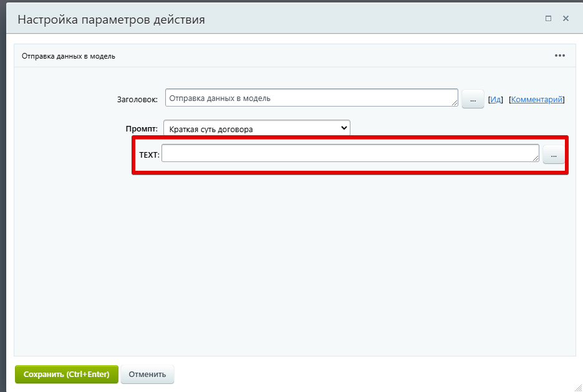Maximize the action settings dialog
The image size is (583, 392).
548,19
